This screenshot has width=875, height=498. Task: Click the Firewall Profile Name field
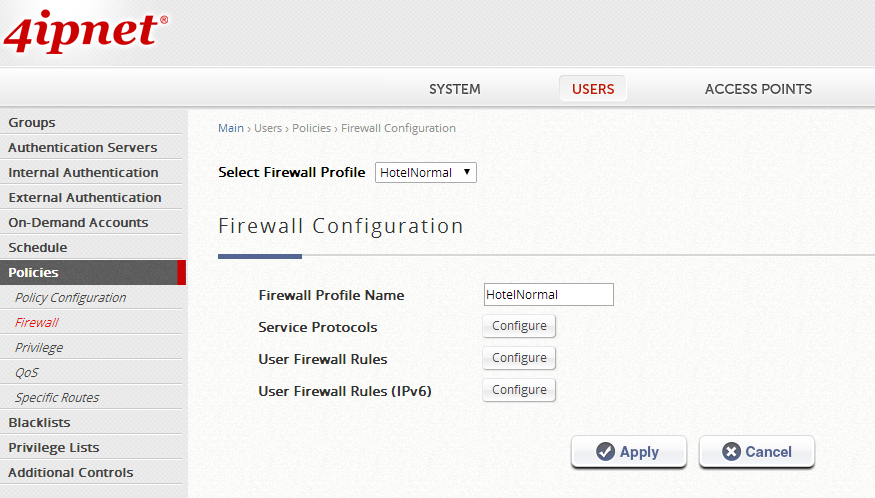pyautogui.click(x=548, y=295)
